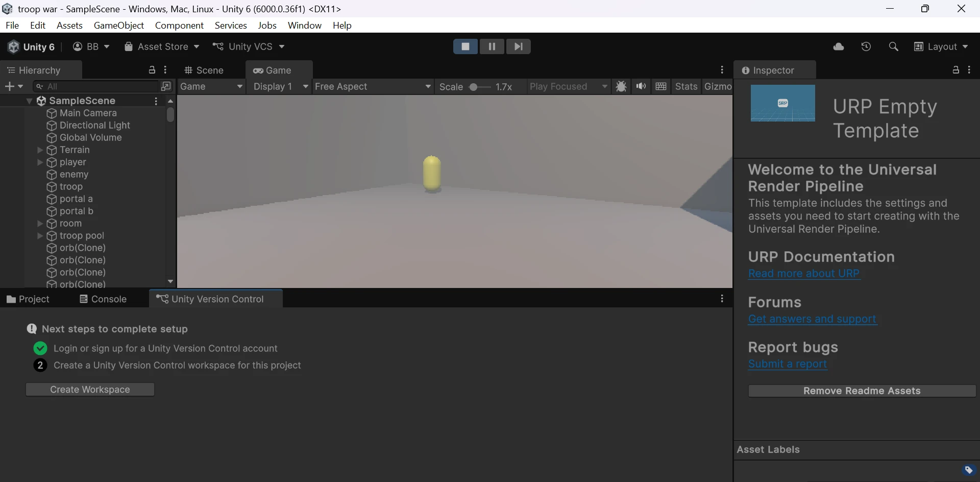Image resolution: width=980 pixels, height=482 pixels.
Task: Expand the room object
Action: coord(40,224)
